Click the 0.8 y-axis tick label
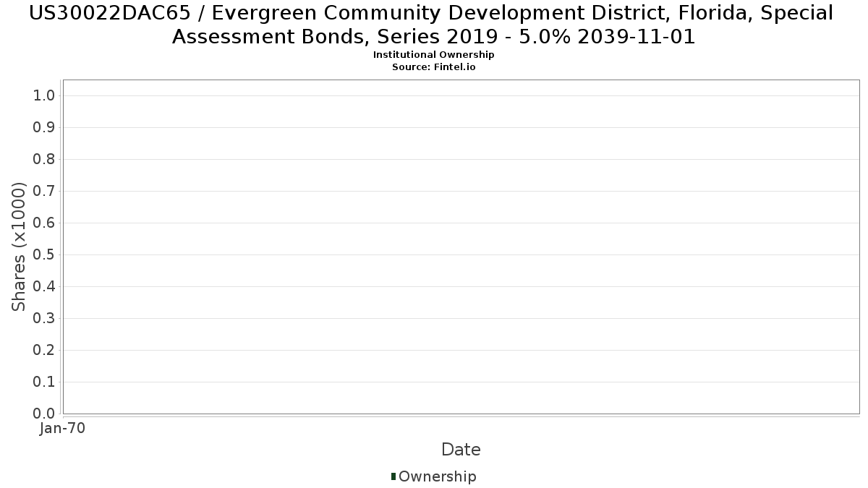The width and height of the screenshot is (868, 488). 45,160
